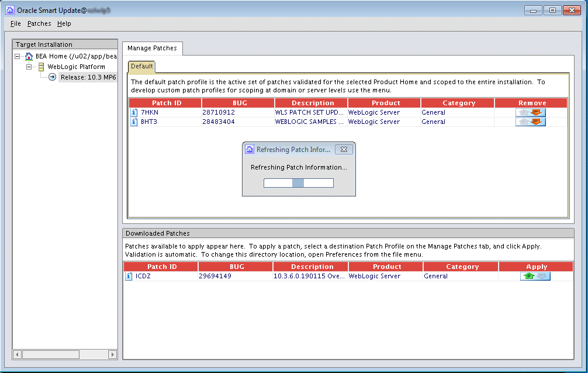Image resolution: width=588 pixels, height=373 pixels.
Task: Click the Apply column header
Action: pos(537,267)
